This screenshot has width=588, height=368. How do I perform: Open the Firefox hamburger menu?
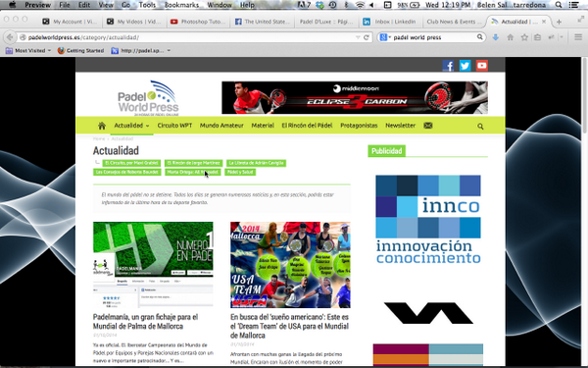(578, 37)
